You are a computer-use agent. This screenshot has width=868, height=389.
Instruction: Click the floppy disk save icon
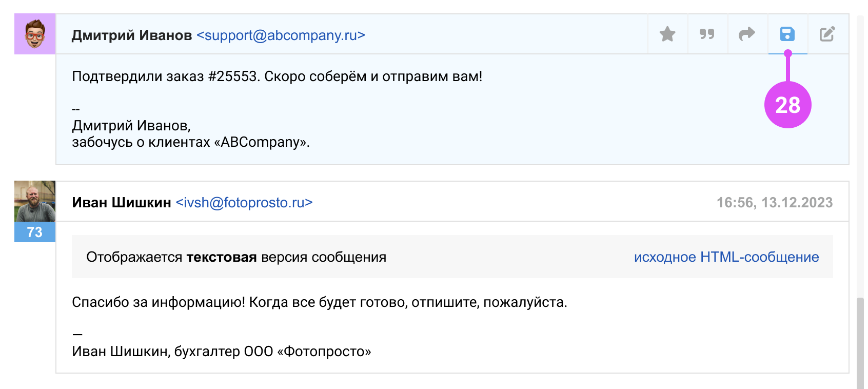point(787,34)
